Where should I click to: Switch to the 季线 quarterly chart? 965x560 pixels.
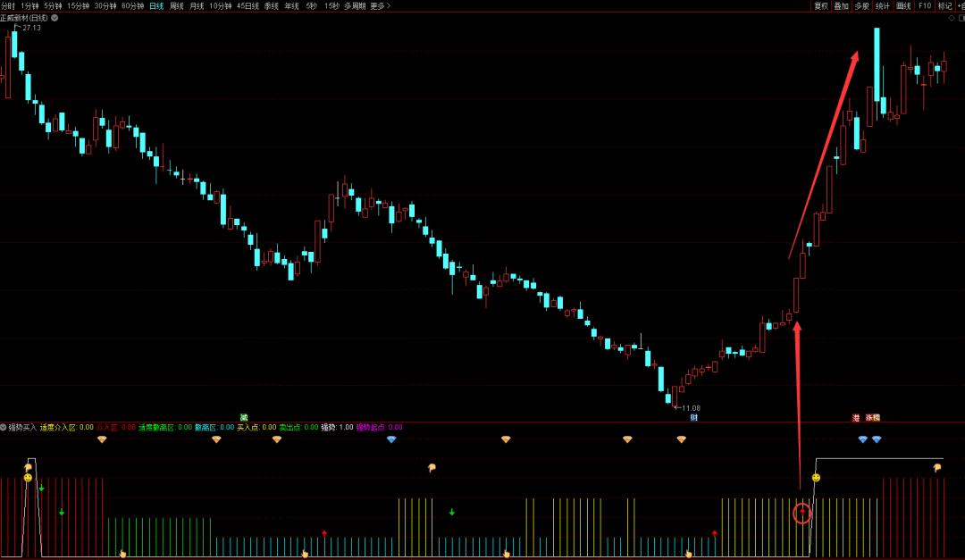(x=272, y=5)
